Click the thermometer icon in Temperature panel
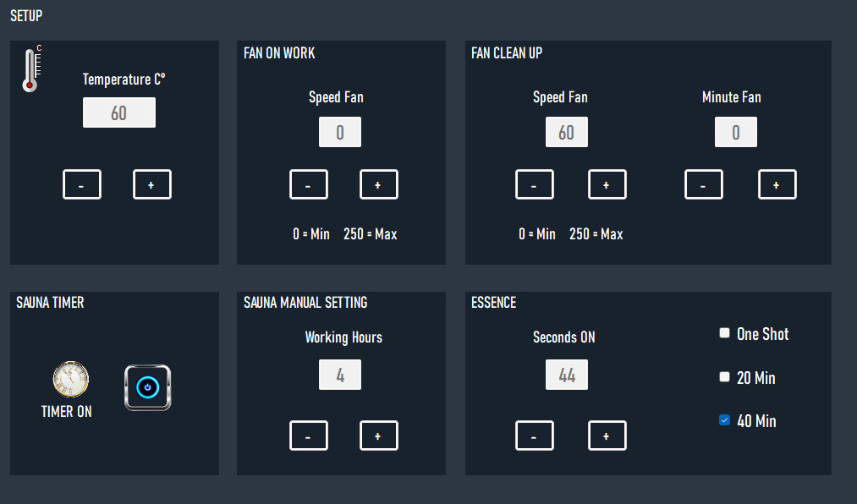This screenshot has height=504, width=857. pos(32,69)
